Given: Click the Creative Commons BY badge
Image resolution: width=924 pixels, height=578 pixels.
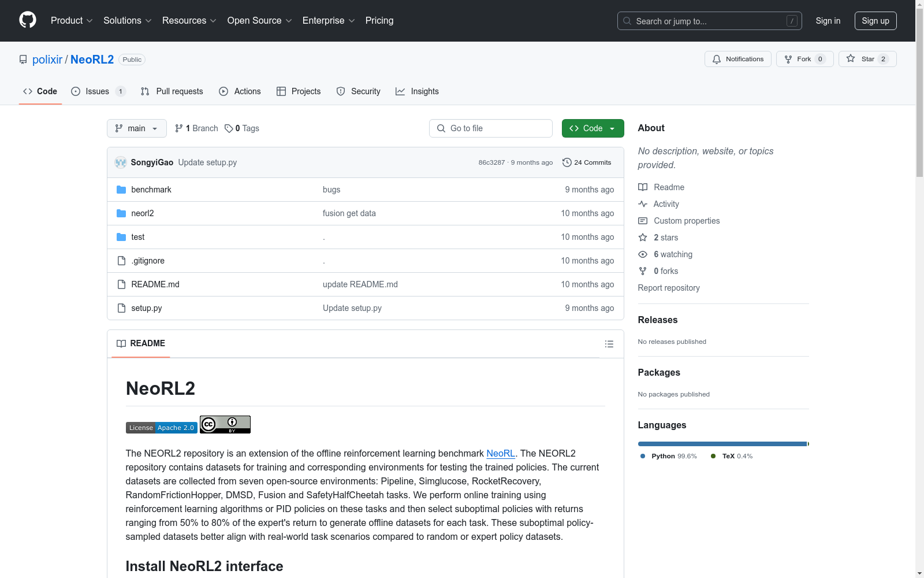Looking at the screenshot, I should pos(225,424).
